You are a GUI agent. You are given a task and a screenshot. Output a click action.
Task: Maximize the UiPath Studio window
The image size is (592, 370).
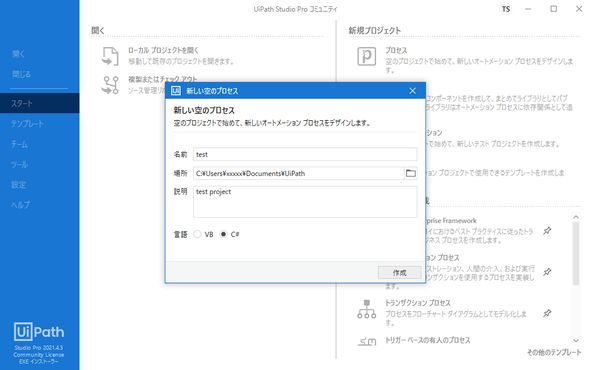553,9
